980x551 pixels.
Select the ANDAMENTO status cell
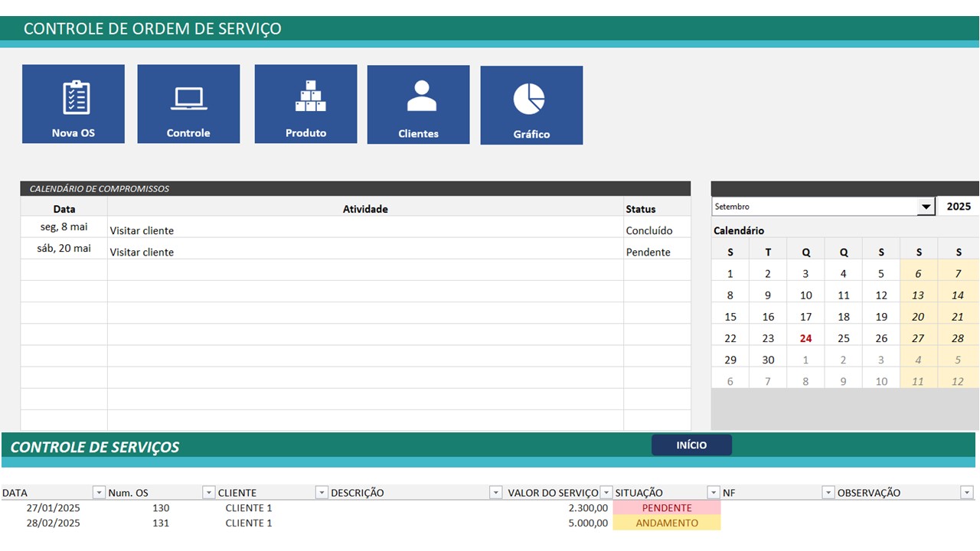click(x=667, y=523)
